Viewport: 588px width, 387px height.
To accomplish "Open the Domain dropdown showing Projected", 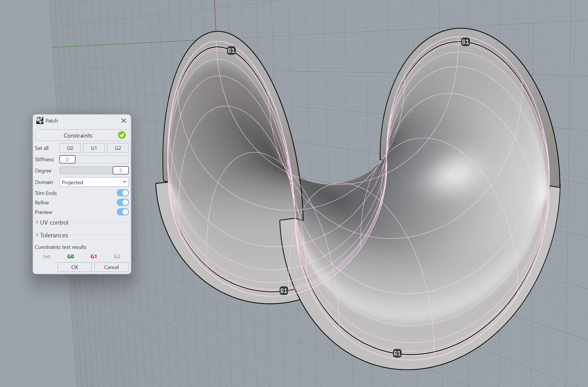I will pos(94,182).
